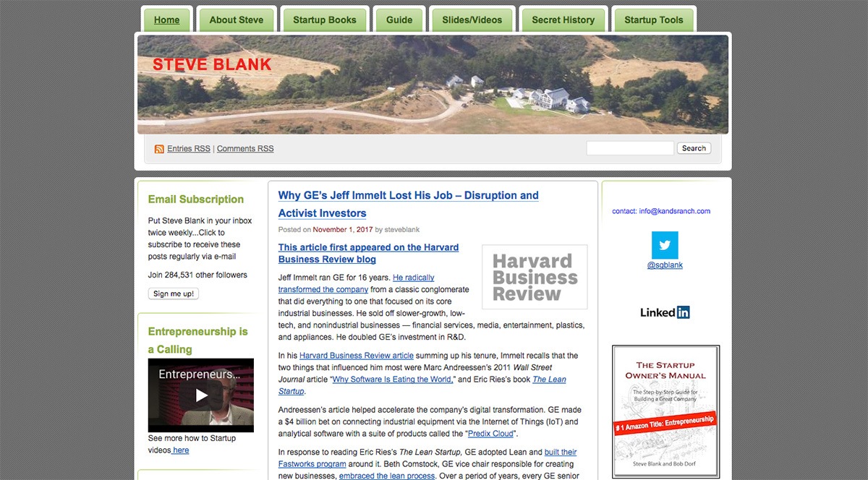Screen dimensions: 868x480
Task: Open 'Why Software Is Eating the World' link
Action: tap(391, 380)
